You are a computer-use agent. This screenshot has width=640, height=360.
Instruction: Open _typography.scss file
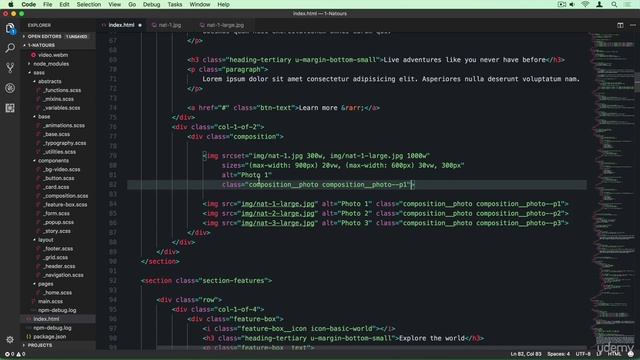click(x=64, y=143)
